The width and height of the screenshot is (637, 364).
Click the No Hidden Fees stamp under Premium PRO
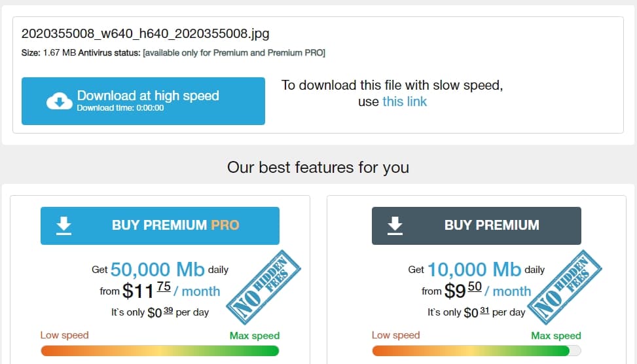point(263,287)
